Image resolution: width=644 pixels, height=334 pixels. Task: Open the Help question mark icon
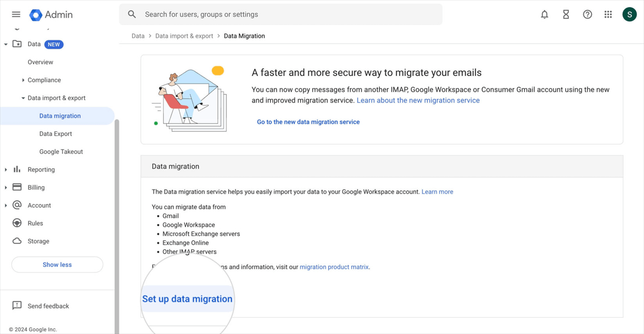tap(587, 14)
